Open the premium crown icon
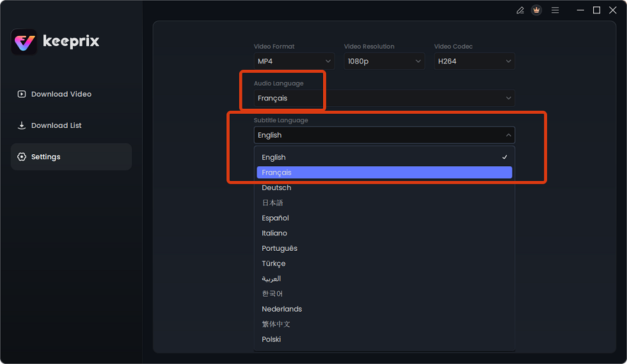627x364 pixels. (x=536, y=10)
